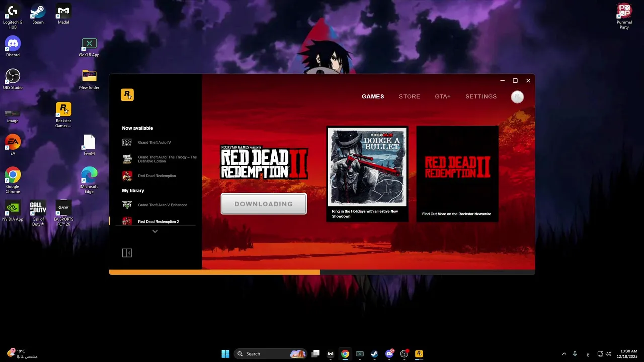The height and width of the screenshot is (362, 644).
Task: Select Grand Theft Auto V Enhanced
Action: [x=163, y=205]
